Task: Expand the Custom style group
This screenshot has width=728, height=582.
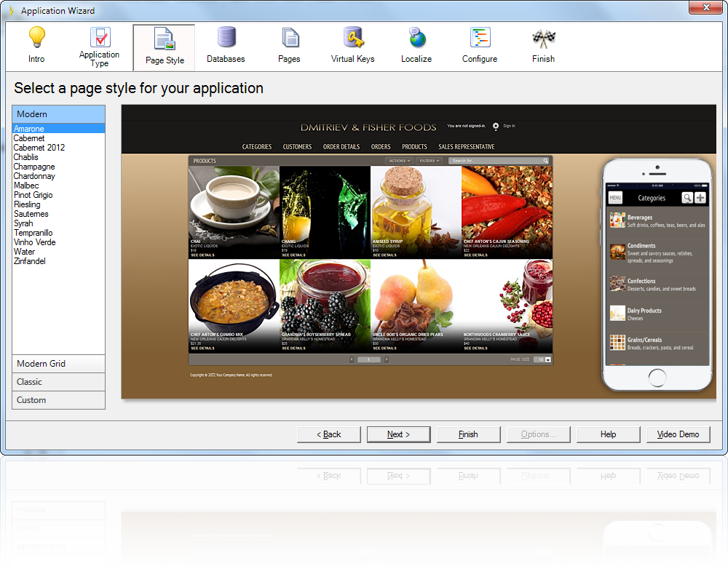Action: point(59,400)
